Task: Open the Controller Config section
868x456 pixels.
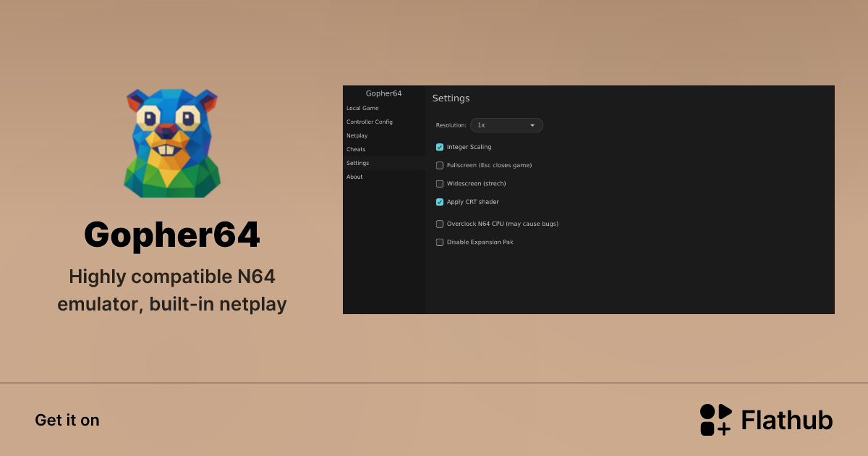Action: [x=370, y=122]
